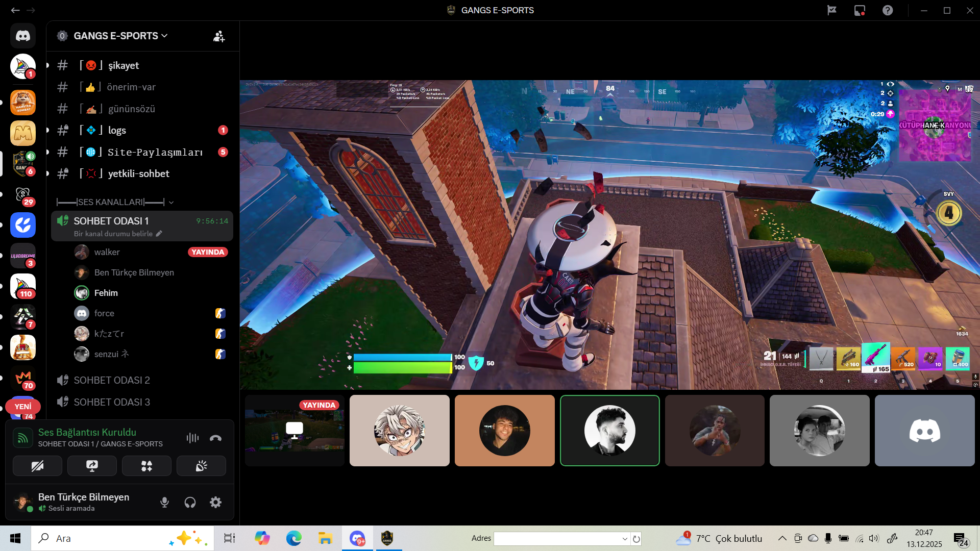Open the picture-in-picture window icon in title bar
The image size is (980, 551).
pyautogui.click(x=860, y=10)
